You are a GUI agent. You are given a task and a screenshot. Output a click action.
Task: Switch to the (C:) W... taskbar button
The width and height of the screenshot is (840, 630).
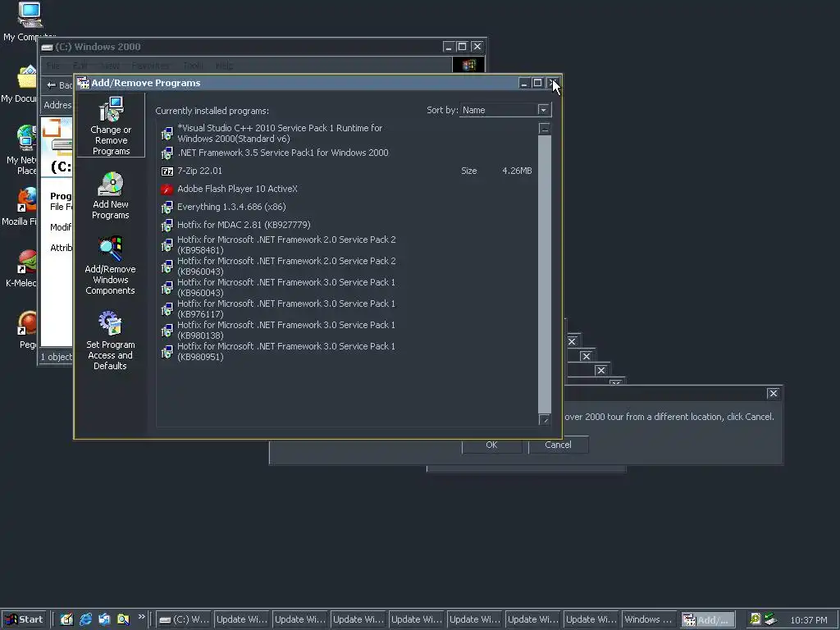tap(185, 619)
